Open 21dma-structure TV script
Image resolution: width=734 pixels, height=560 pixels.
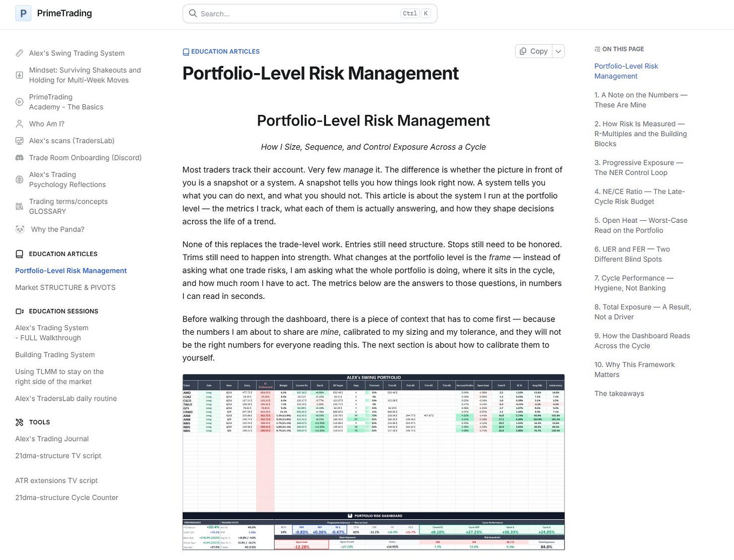tap(58, 456)
